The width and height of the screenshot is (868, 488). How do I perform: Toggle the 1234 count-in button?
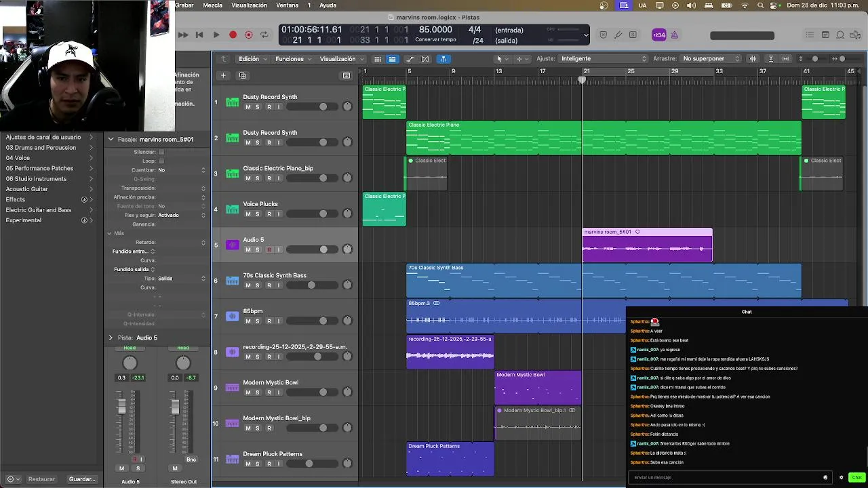point(658,35)
